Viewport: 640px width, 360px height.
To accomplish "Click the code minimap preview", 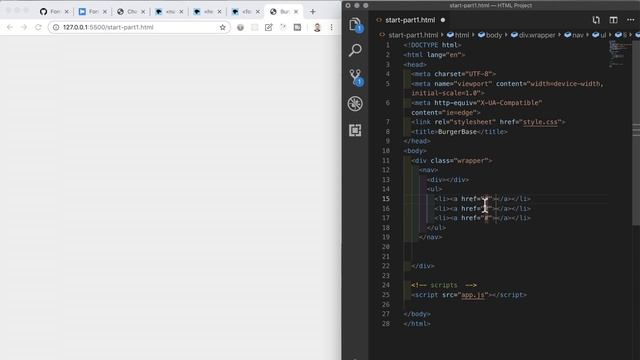I will pyautogui.click(x=620, y=53).
